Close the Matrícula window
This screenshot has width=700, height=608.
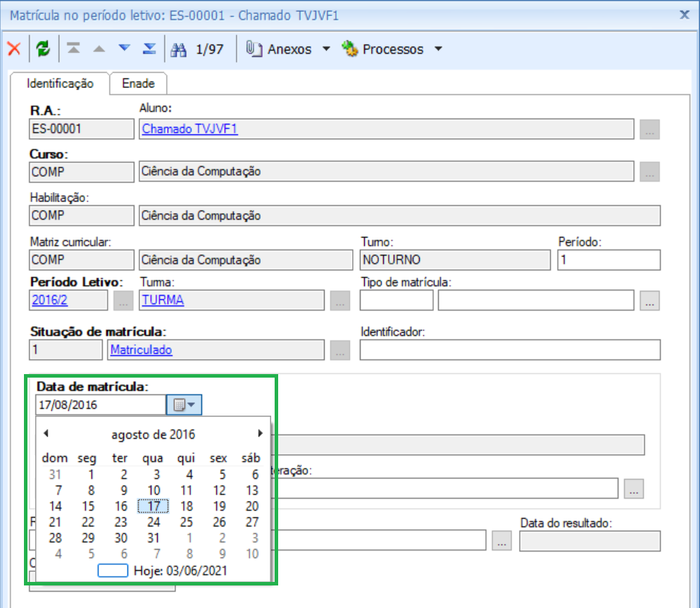pyautogui.click(x=685, y=15)
